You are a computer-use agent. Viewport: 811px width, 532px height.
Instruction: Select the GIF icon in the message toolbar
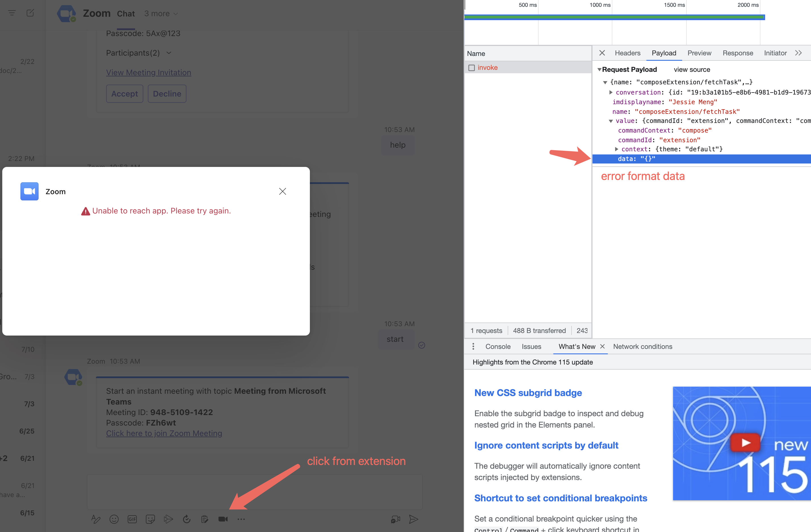click(132, 519)
